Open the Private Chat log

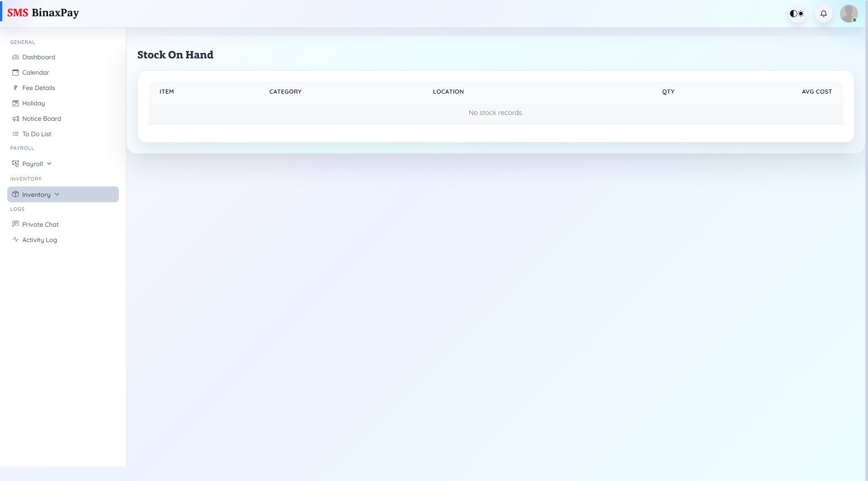pos(41,224)
